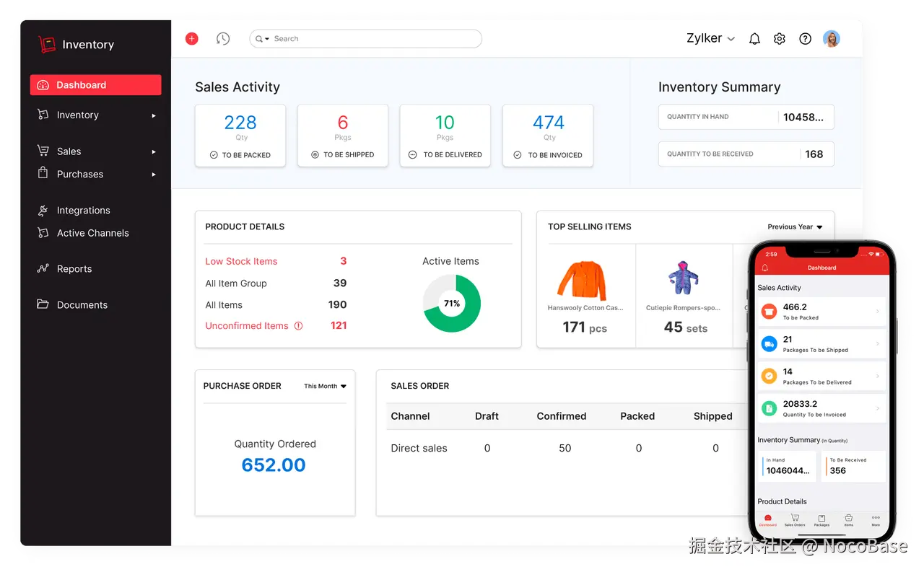This screenshot has height=572, width=924.
Task: Switch to Sales Orders tab on the phone
Action: pos(795,521)
